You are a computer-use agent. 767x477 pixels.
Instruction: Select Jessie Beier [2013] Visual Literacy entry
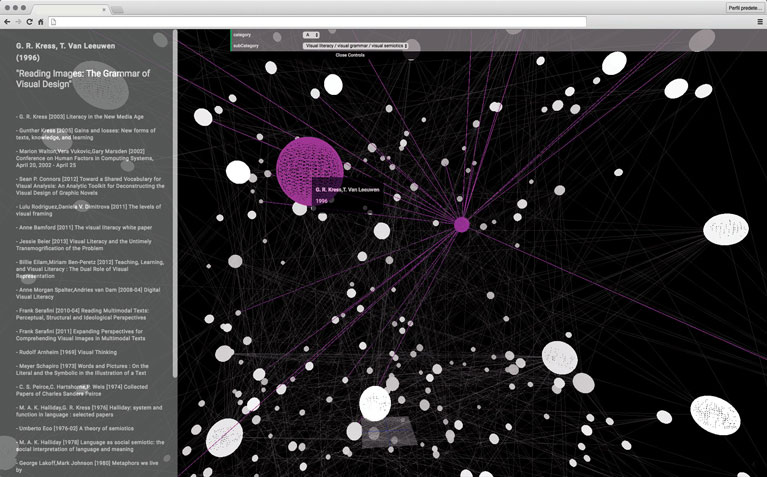(x=84, y=245)
